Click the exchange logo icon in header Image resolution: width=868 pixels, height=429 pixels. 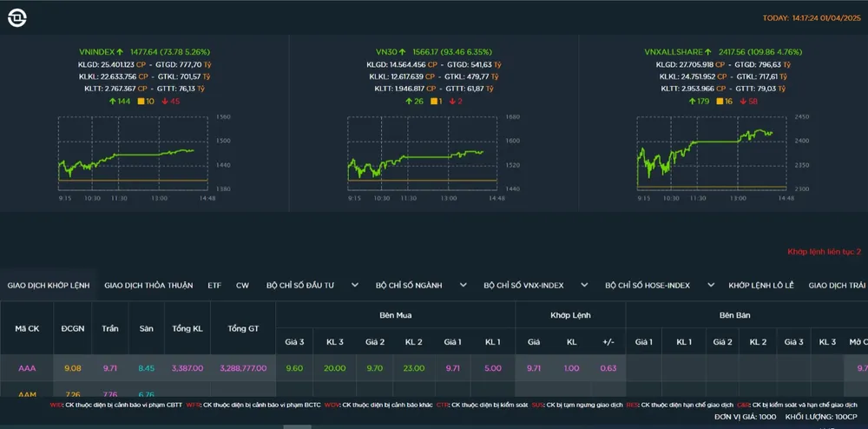point(16,17)
